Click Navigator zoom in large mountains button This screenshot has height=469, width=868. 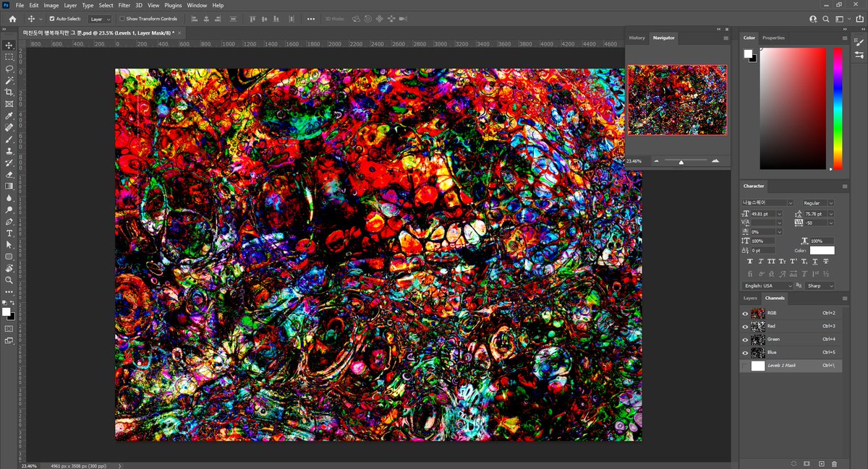(x=715, y=161)
